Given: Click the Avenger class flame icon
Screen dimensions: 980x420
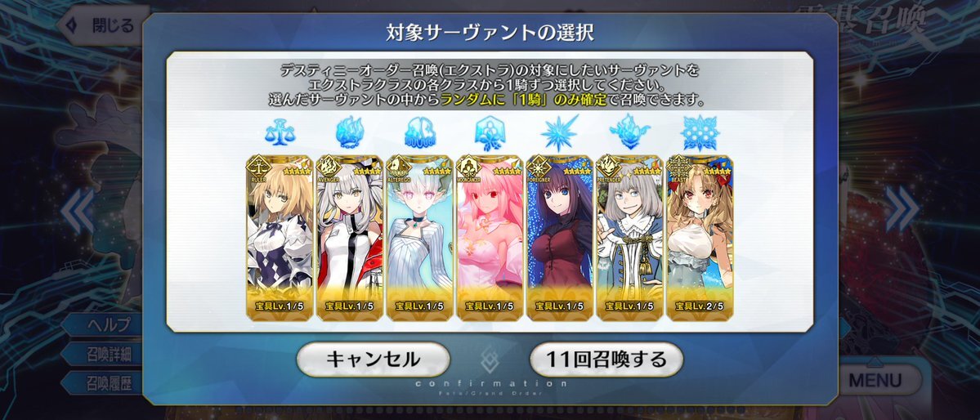Looking at the screenshot, I should 349,133.
